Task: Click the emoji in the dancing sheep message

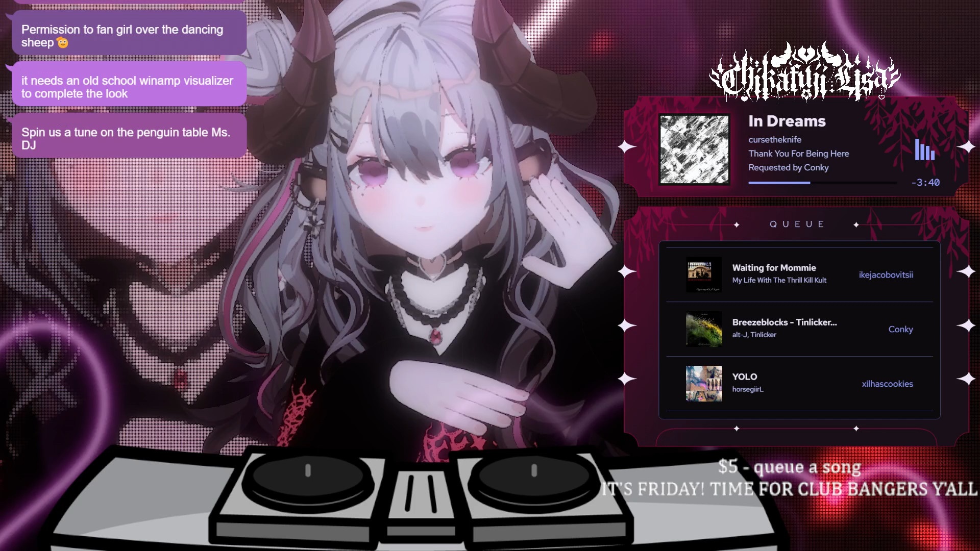Action: click(62, 43)
